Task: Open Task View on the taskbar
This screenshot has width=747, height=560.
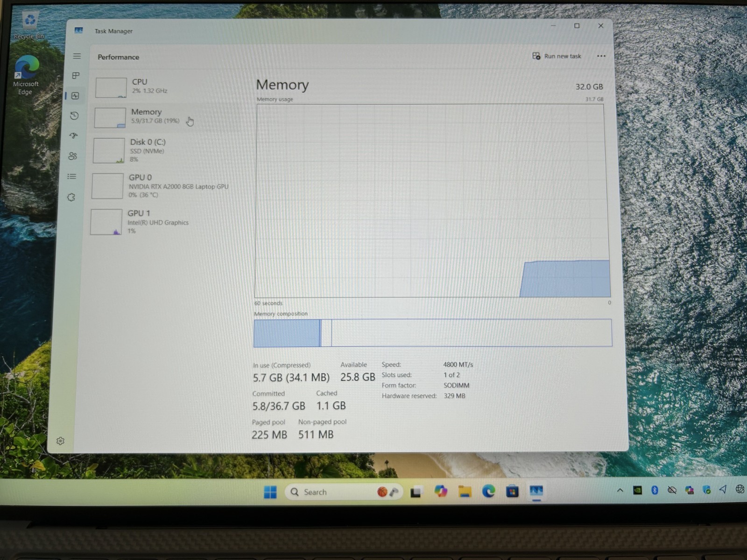Action: 416,492
